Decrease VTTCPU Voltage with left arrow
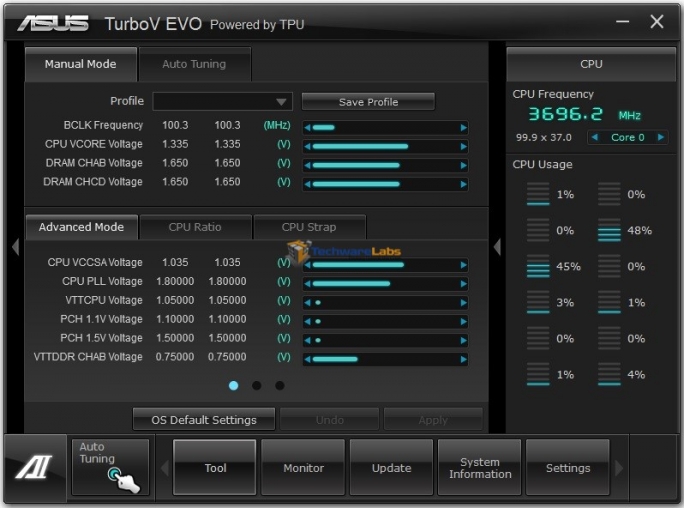This screenshot has width=684, height=508. [x=308, y=303]
